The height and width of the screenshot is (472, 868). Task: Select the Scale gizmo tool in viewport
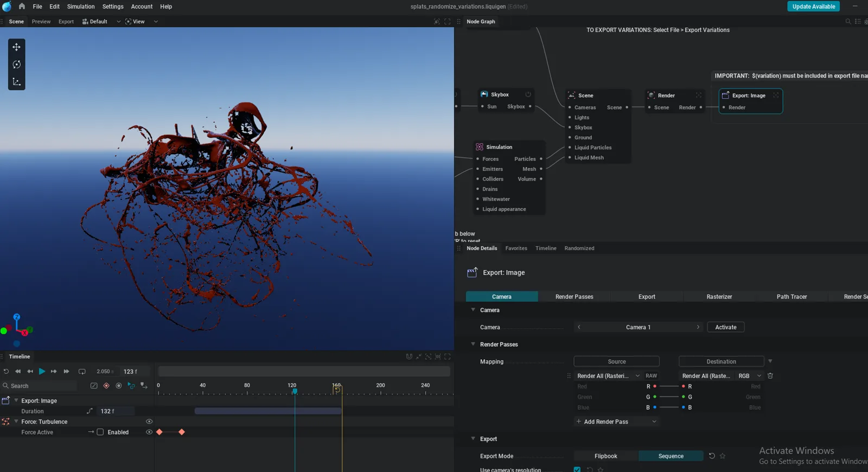[17, 82]
